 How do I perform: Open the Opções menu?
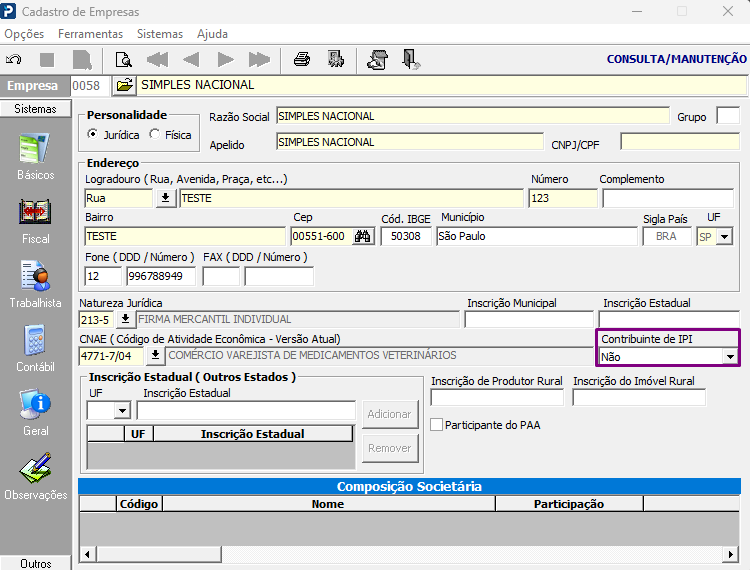click(24, 34)
